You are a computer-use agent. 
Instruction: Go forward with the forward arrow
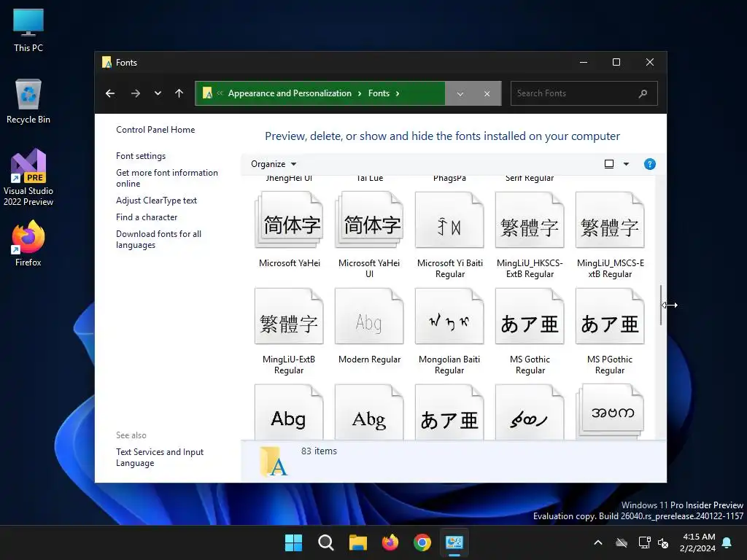click(x=135, y=93)
